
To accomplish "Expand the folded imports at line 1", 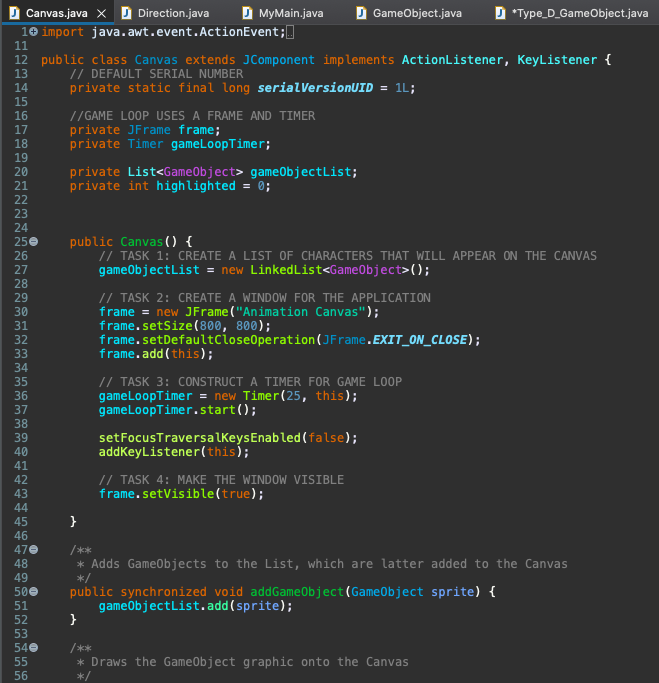I will pyautogui.click(x=34, y=31).
